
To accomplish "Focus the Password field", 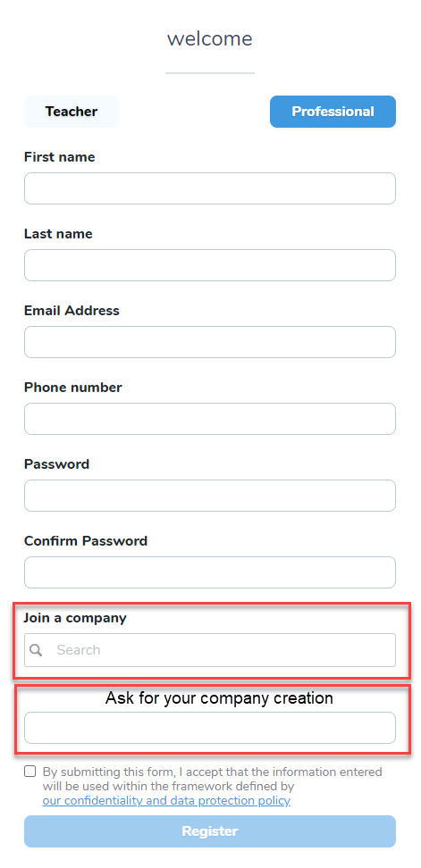I will pos(210,496).
